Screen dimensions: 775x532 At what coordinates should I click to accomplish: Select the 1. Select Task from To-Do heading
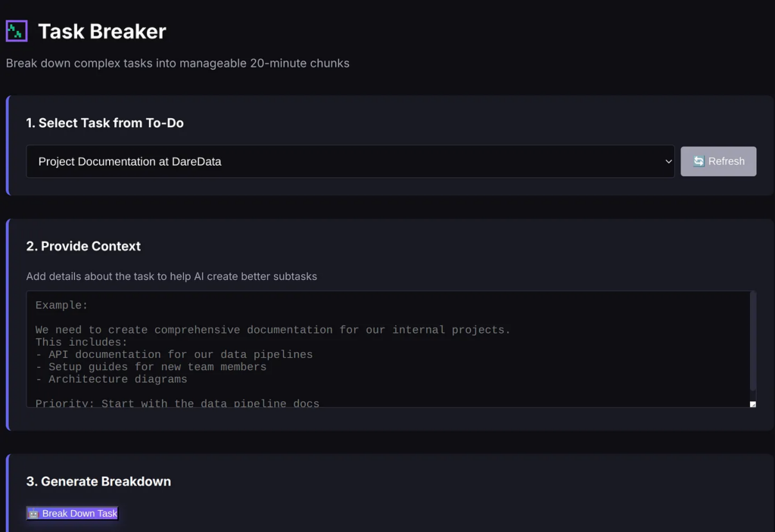105,123
